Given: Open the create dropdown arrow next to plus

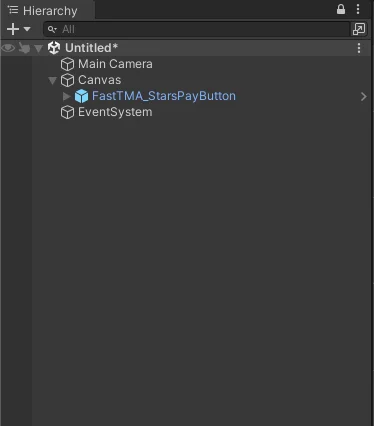Looking at the screenshot, I should click(27, 29).
